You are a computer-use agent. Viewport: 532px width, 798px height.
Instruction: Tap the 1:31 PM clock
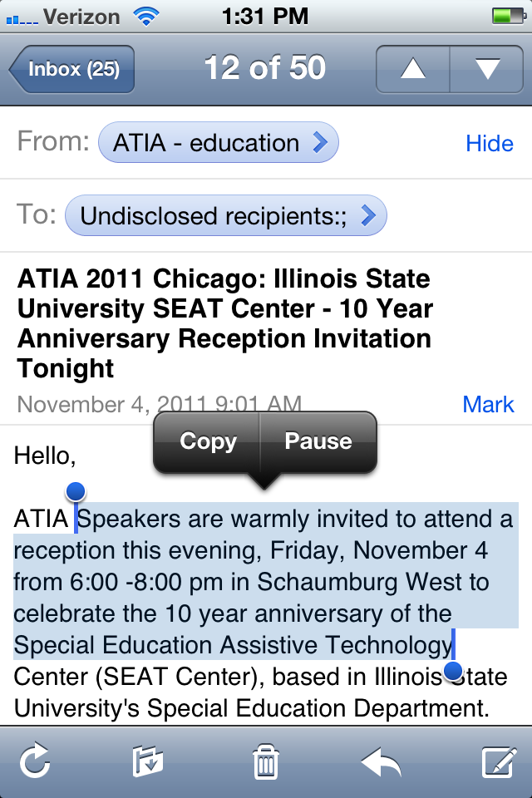pyautogui.click(x=266, y=15)
